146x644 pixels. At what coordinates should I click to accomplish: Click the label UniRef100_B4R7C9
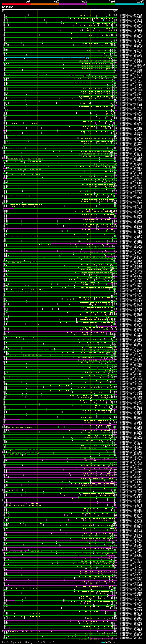[x=131, y=156]
